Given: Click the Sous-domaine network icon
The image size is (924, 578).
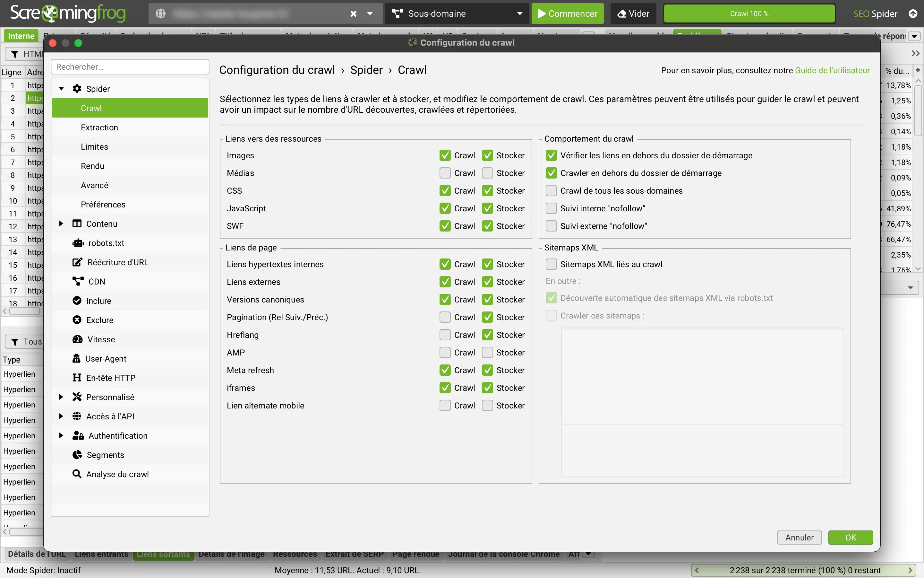Looking at the screenshot, I should [398, 14].
